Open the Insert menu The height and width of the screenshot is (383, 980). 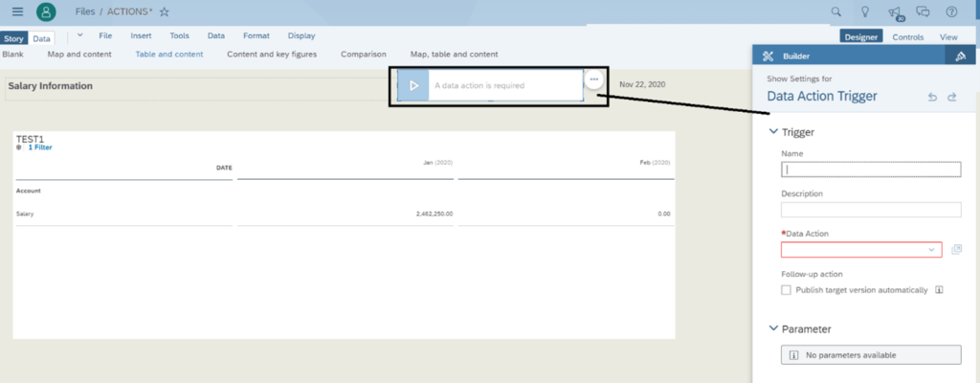point(141,35)
